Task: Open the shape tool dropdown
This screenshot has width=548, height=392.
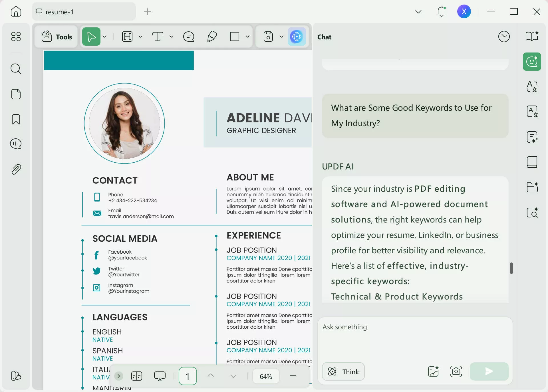Action: [x=247, y=37]
